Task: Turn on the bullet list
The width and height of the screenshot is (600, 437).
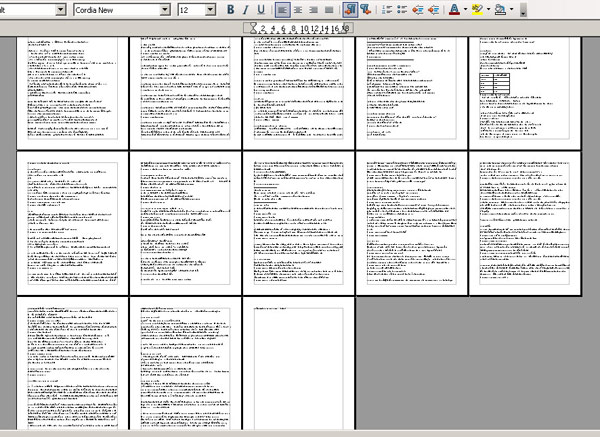Action: pos(403,9)
